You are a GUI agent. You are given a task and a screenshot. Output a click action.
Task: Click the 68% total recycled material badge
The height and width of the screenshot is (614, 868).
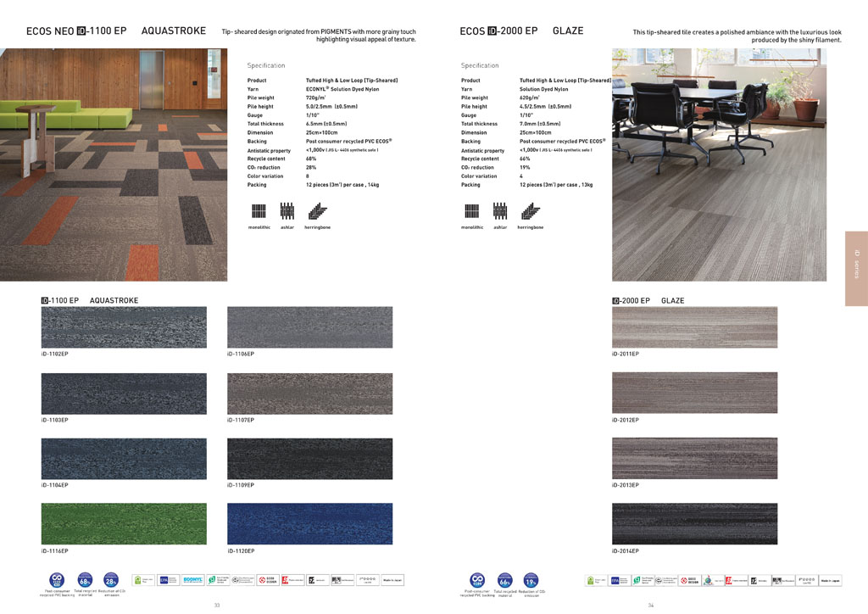tap(85, 580)
